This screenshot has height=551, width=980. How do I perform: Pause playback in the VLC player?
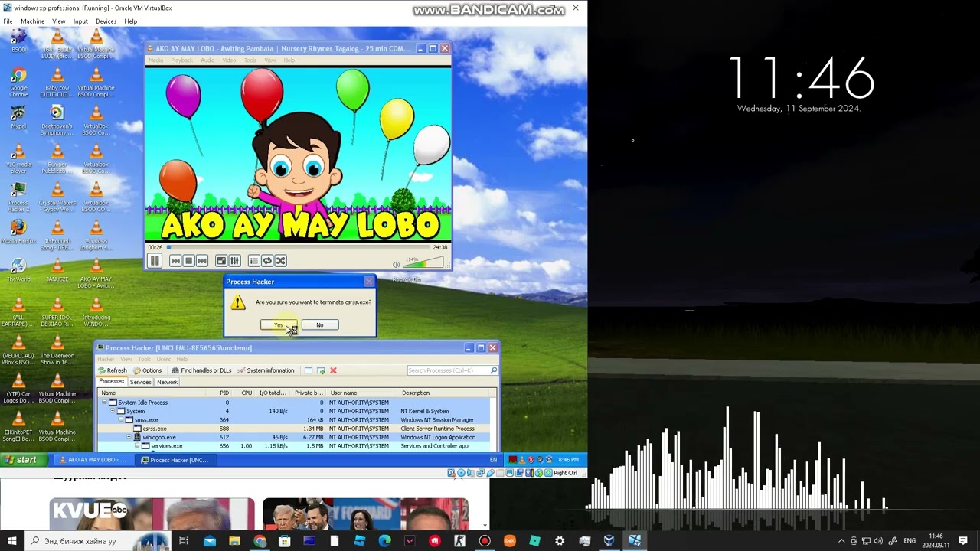(154, 261)
